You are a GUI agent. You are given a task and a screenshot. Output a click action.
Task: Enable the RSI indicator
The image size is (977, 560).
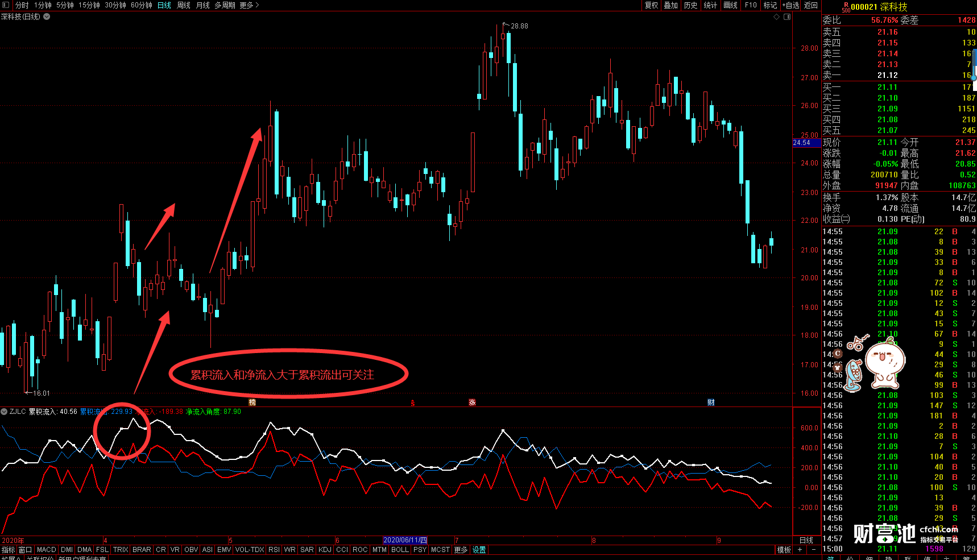[x=274, y=550]
